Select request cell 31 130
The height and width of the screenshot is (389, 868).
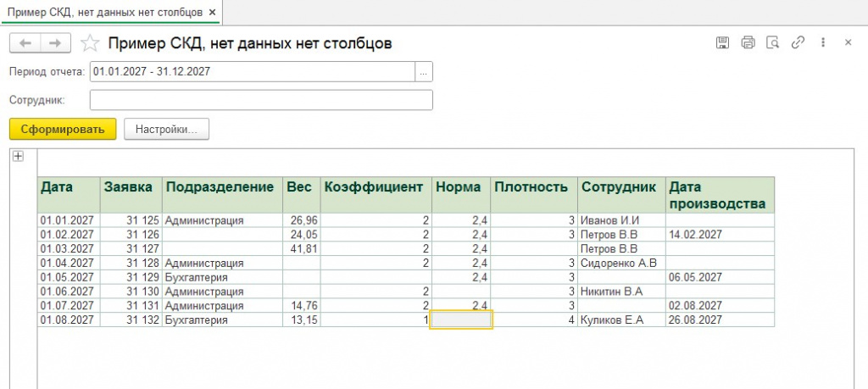coord(131,291)
